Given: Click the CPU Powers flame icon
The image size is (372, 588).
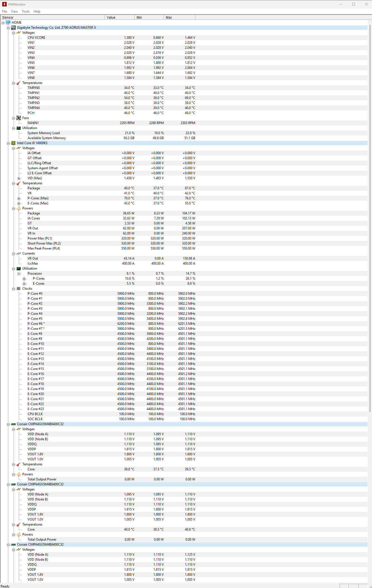Looking at the screenshot, I should [x=19, y=208].
